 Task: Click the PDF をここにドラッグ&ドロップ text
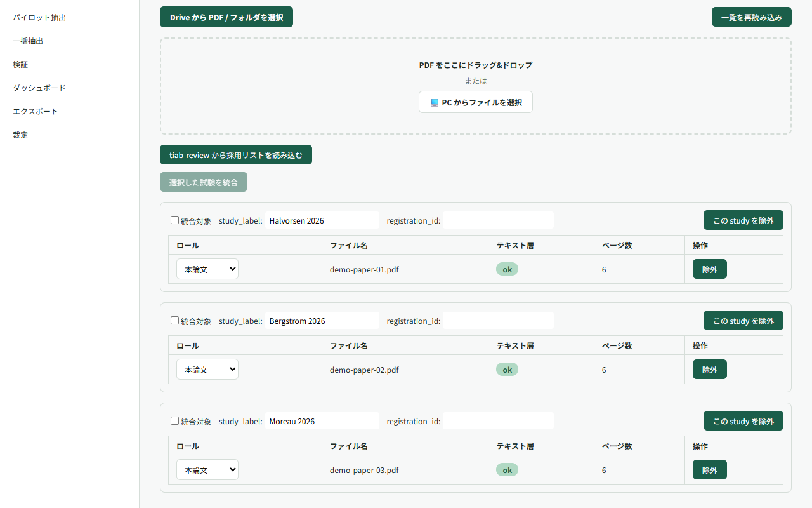[x=476, y=65]
